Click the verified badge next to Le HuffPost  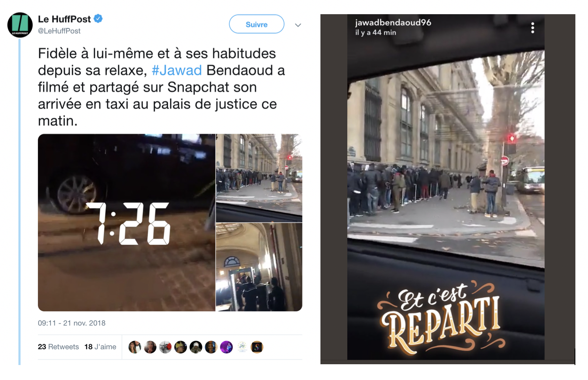click(98, 19)
